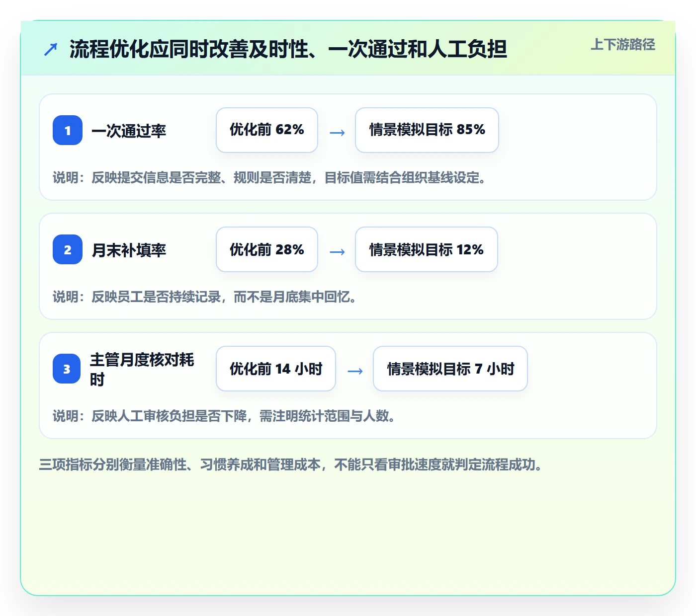
Task: Click the note 反映人工审核负担是否下降
Action: click(x=224, y=416)
